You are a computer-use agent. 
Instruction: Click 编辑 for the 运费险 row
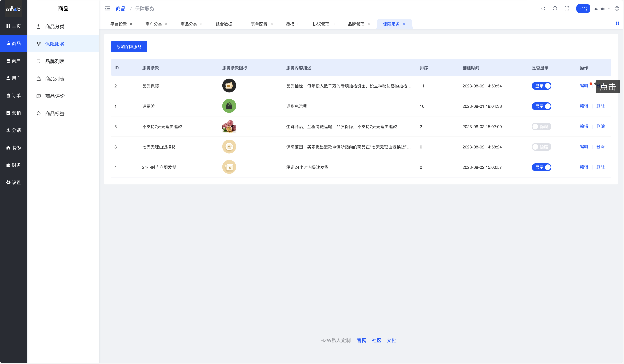[584, 106]
